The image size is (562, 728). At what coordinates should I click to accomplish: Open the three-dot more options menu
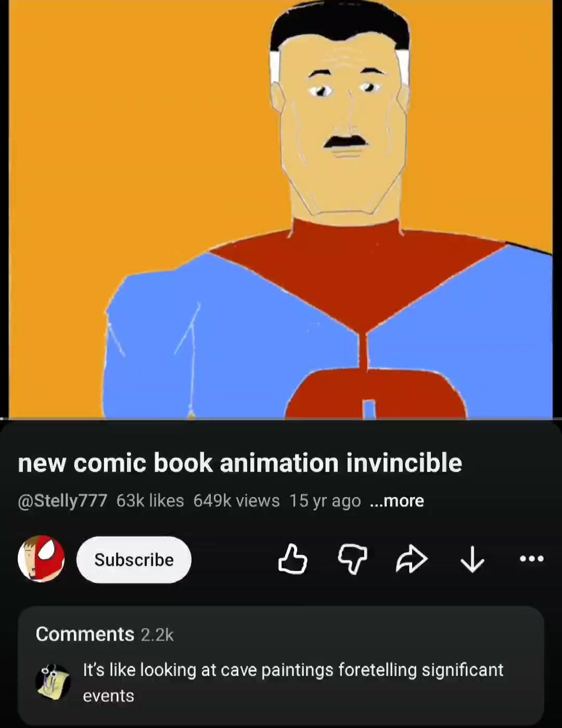(x=532, y=559)
